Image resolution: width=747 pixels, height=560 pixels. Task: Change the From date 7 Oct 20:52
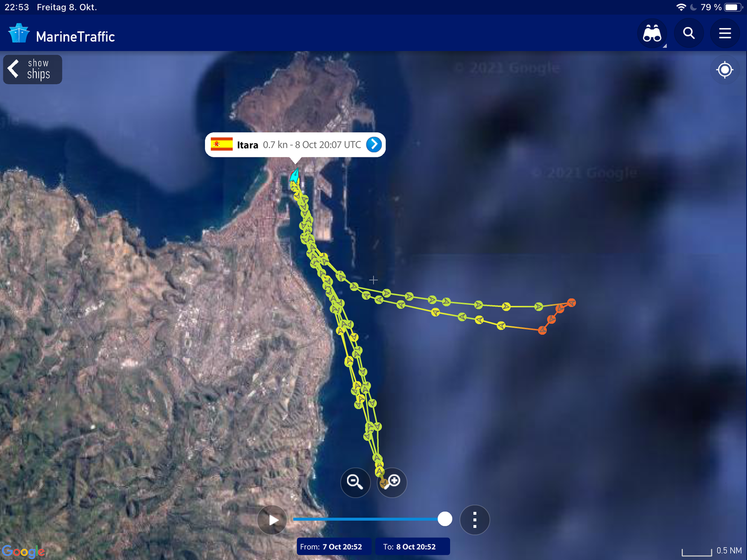pyautogui.click(x=334, y=546)
